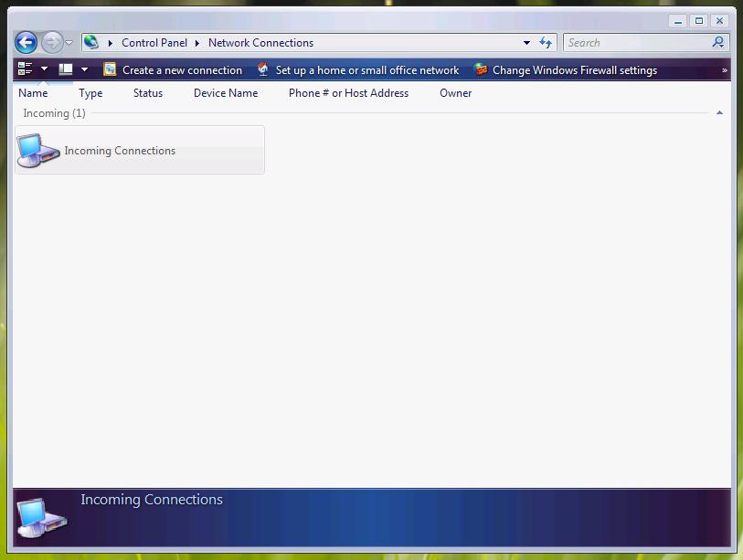The width and height of the screenshot is (743, 560).
Task: Select the Incoming Connections item label
Action: coord(120,151)
